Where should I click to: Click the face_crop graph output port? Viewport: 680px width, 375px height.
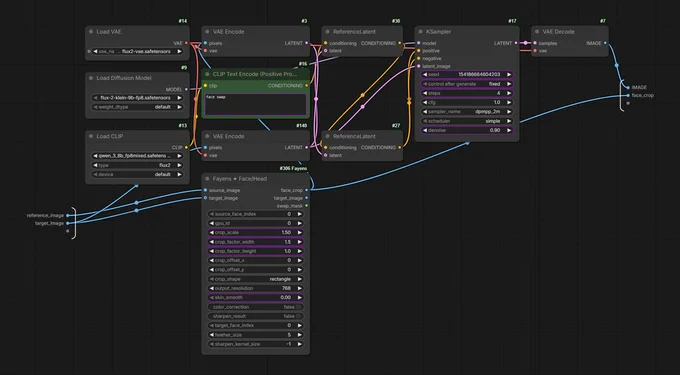coord(628,95)
